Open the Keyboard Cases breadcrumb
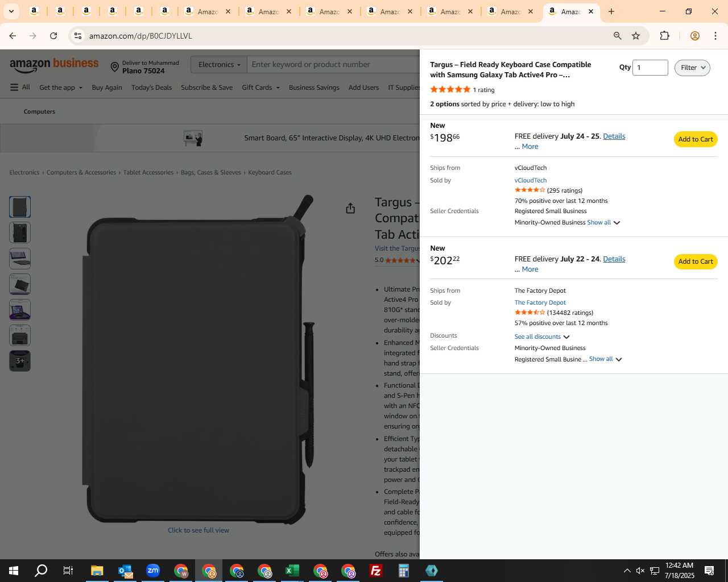The image size is (728, 582). click(270, 173)
